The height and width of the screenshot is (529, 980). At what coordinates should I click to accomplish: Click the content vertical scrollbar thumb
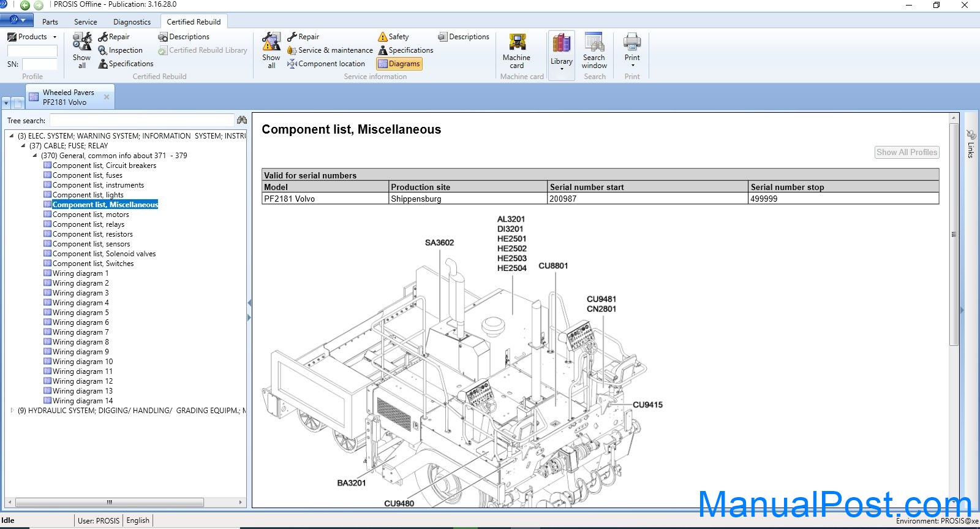pyautogui.click(x=954, y=234)
